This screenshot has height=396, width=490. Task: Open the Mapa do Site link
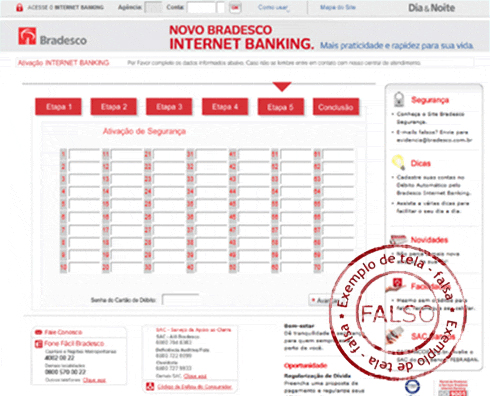338,7
